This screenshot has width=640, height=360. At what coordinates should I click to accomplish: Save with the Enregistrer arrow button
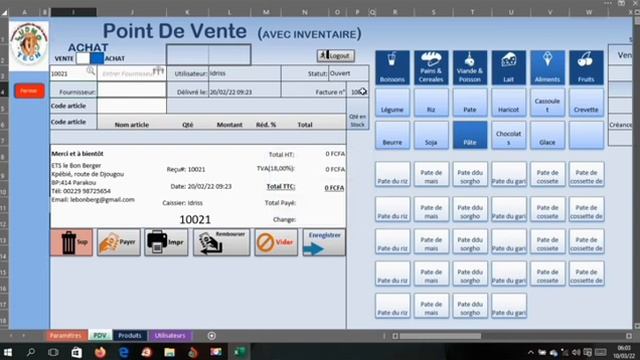(324, 242)
